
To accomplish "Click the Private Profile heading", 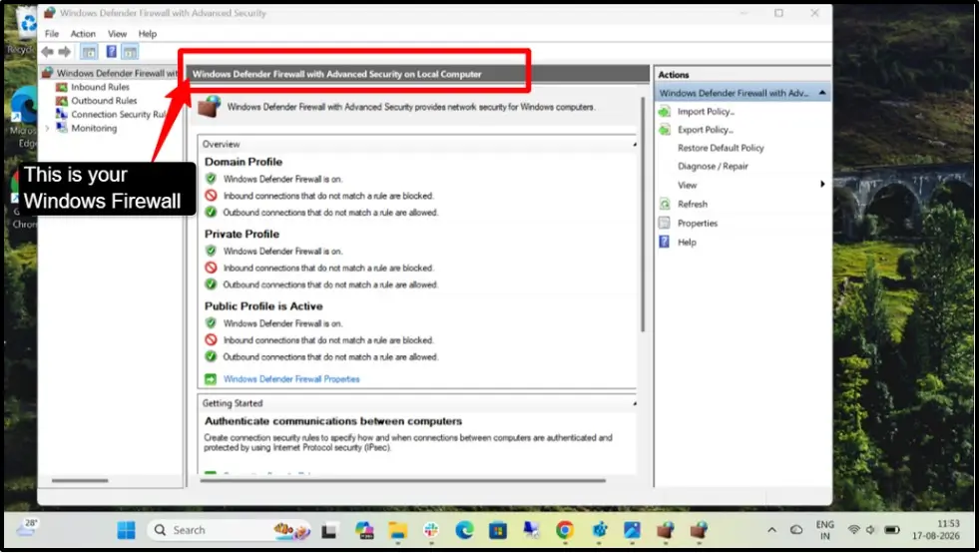I will pos(242,234).
